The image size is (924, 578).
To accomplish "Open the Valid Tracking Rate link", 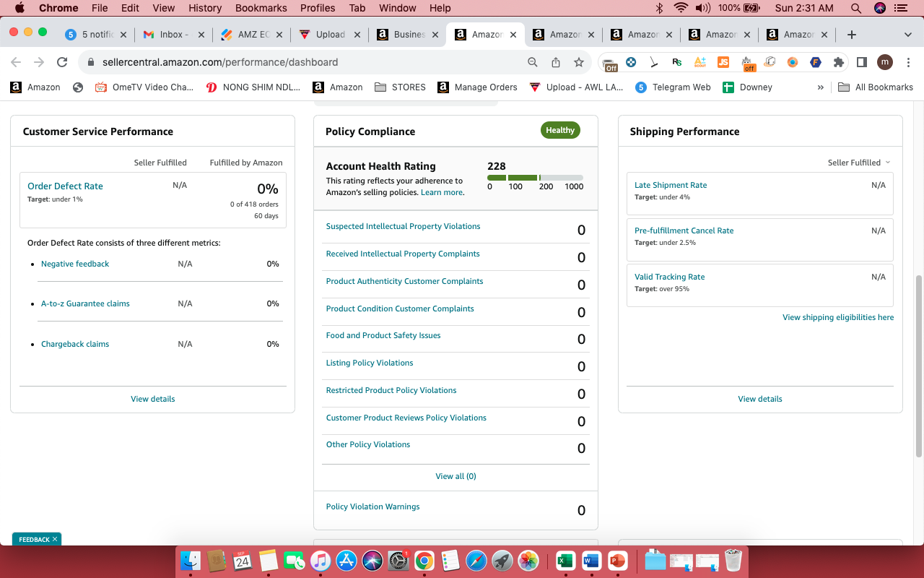I will click(669, 277).
